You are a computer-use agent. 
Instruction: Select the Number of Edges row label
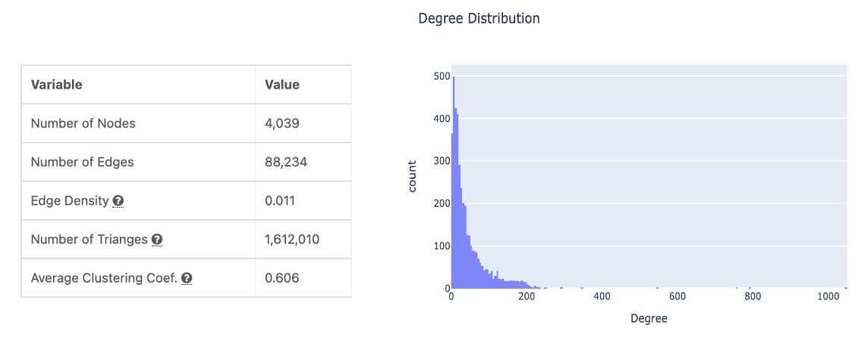(82, 162)
